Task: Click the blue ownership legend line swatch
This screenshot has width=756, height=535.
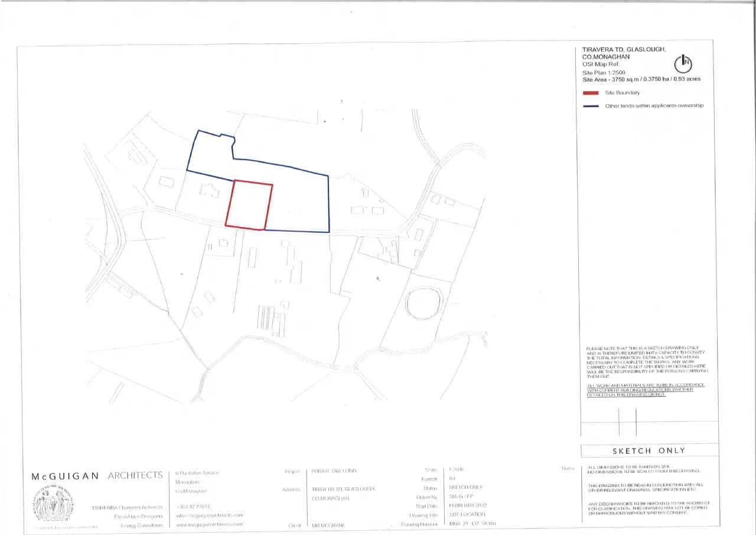Action: (591, 106)
